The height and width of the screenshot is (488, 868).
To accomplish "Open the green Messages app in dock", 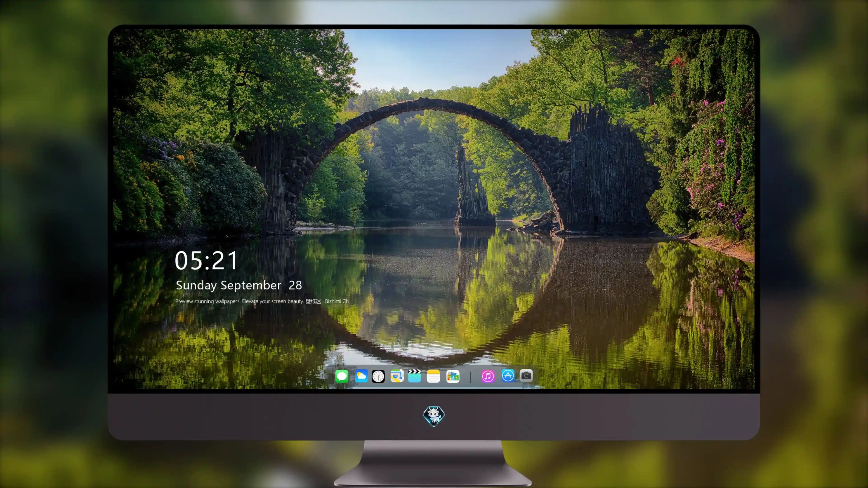I will [x=342, y=376].
